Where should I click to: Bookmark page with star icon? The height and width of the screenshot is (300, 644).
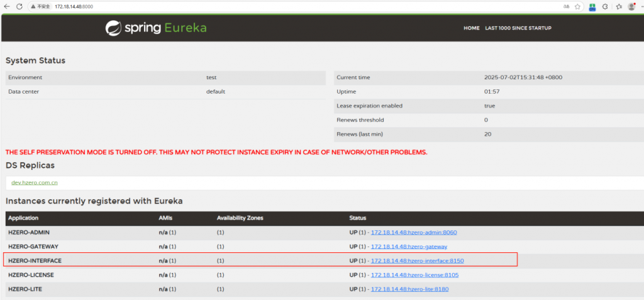(x=578, y=6)
